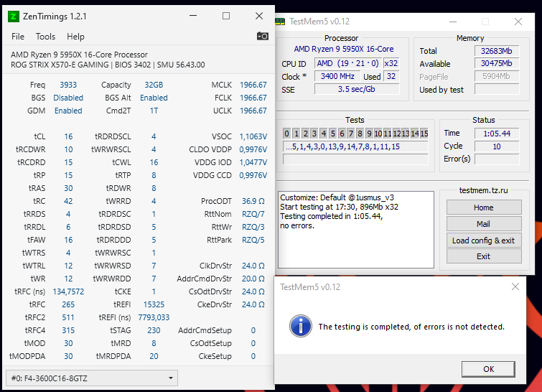This screenshot has width=542, height=392.
Task: Click the empty progress bar under Tests
Action: point(355,159)
